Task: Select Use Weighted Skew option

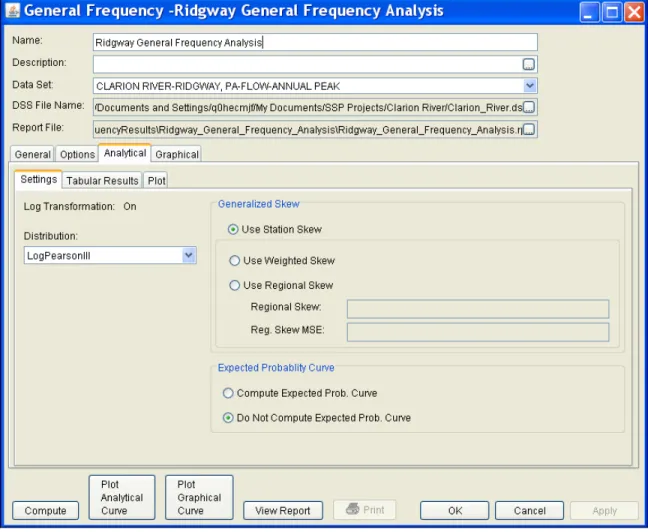Action: [x=282, y=261]
